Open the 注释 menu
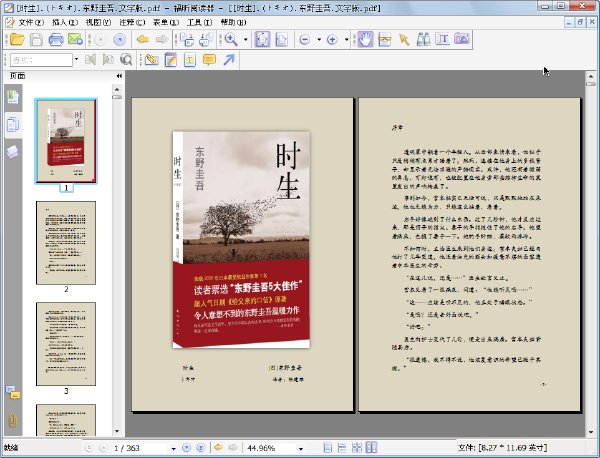 pos(132,23)
